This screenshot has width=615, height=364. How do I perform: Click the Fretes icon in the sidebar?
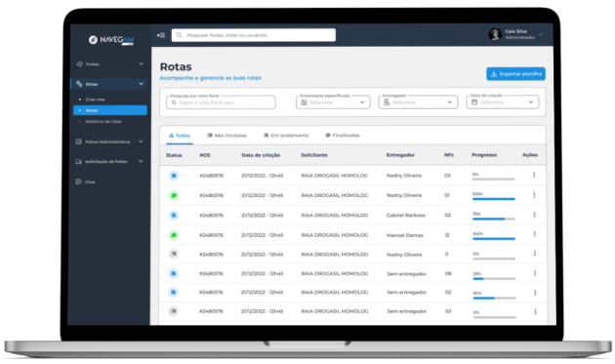[x=80, y=64]
